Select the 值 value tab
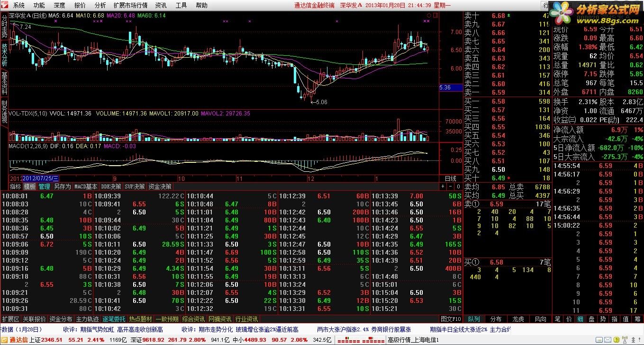The width and height of the screenshot is (644, 345). click(626, 319)
